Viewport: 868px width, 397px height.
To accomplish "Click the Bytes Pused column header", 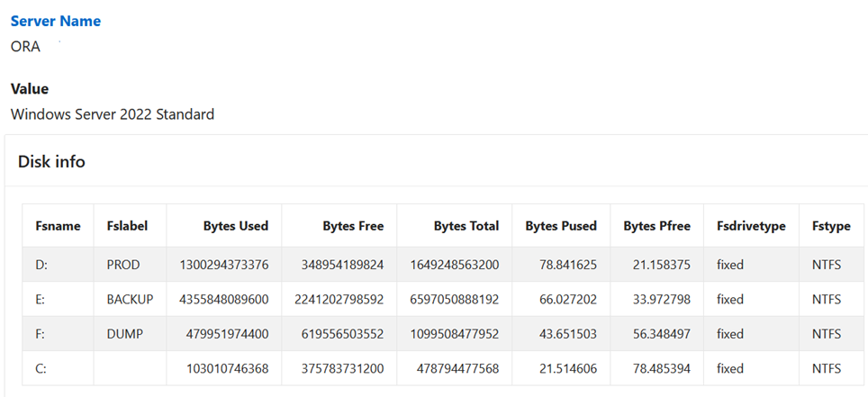I will point(561,226).
